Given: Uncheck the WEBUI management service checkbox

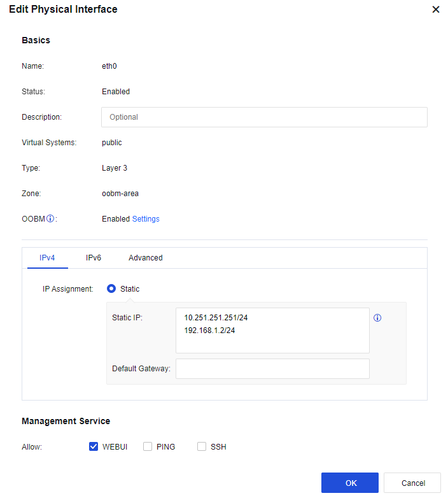Looking at the screenshot, I should click(94, 446).
